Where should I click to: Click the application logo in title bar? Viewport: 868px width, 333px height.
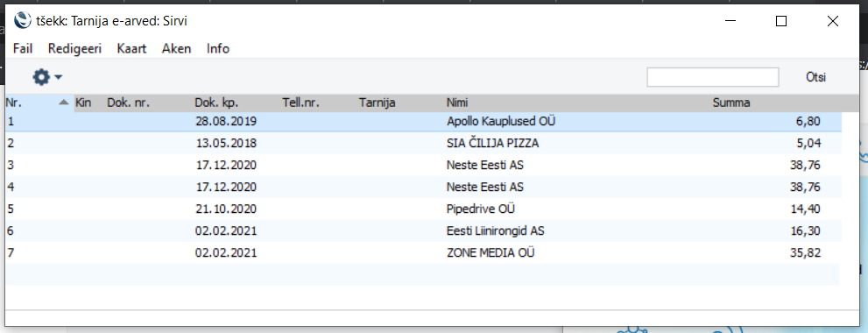(x=22, y=21)
